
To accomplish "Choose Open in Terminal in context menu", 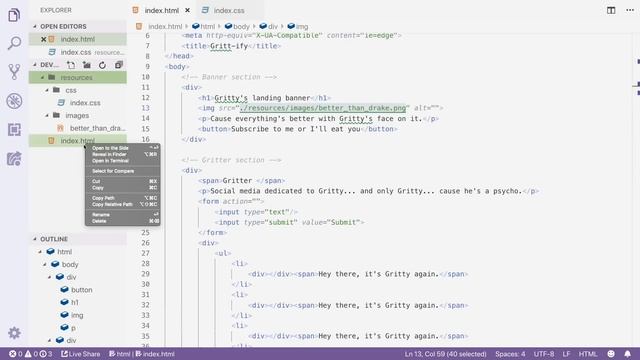I will point(122,161).
